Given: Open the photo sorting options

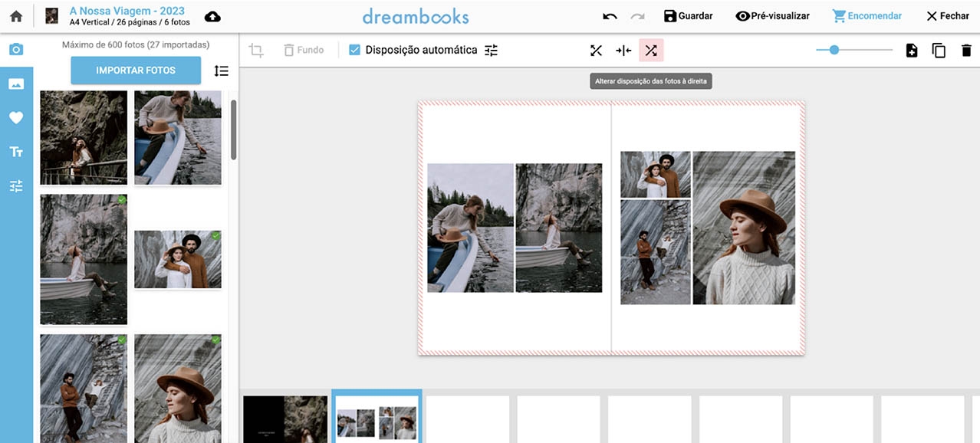Looking at the screenshot, I should click(222, 71).
